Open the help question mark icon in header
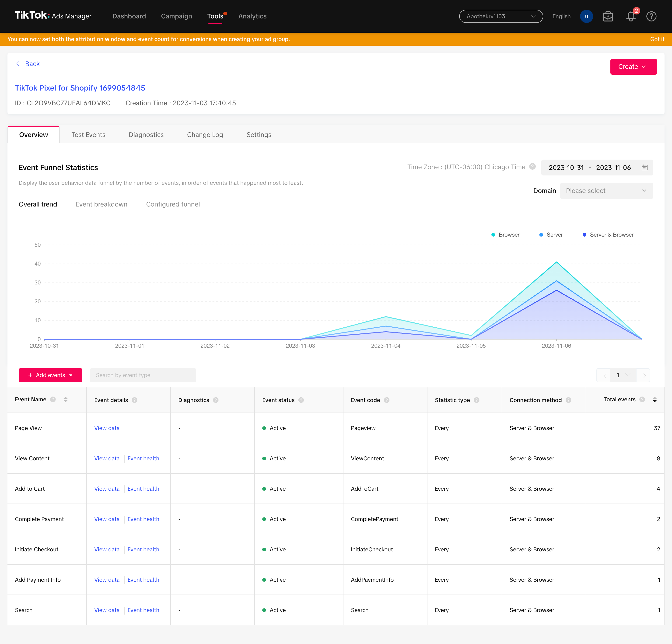 651,16
